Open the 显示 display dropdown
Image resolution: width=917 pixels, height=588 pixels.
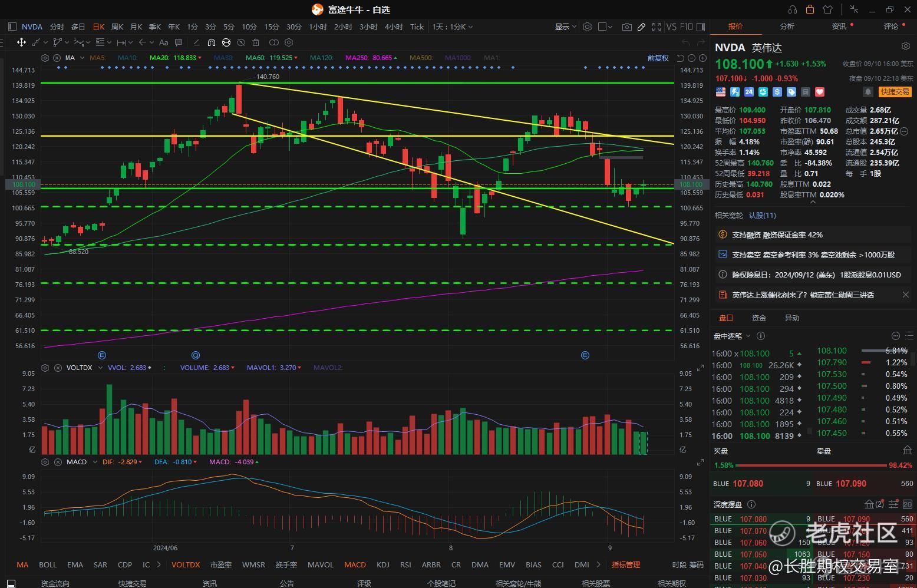566,27
